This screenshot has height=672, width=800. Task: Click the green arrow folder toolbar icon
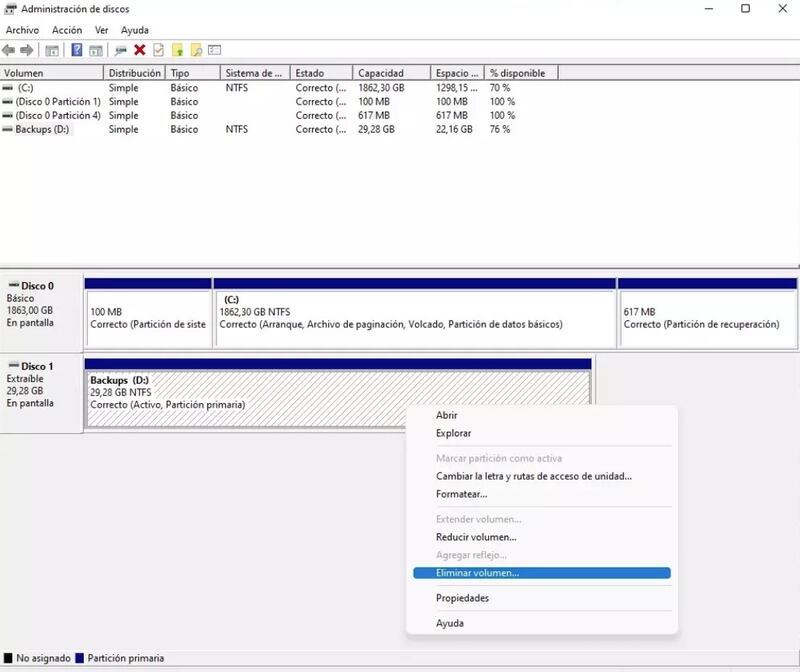pyautogui.click(x=177, y=50)
